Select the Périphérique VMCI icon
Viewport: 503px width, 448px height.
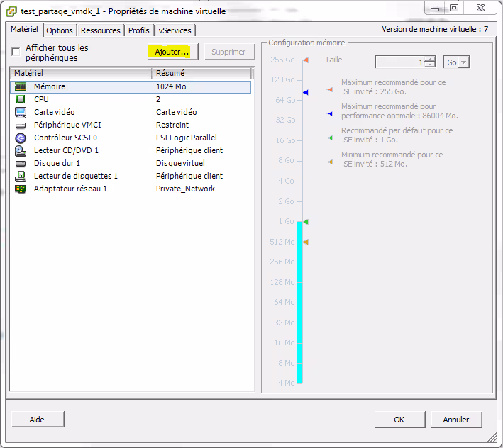(x=21, y=125)
